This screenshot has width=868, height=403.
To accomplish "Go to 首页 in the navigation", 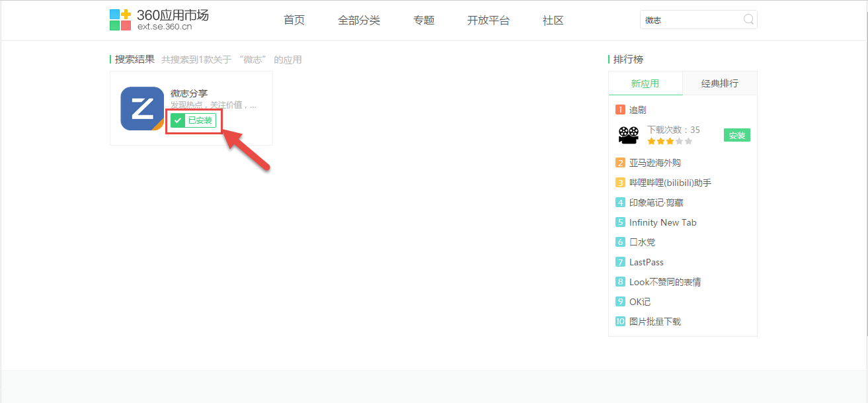I will [294, 21].
